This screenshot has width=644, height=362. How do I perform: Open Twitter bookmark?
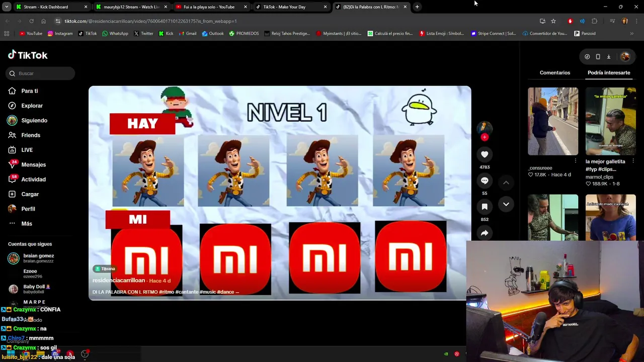(x=143, y=34)
